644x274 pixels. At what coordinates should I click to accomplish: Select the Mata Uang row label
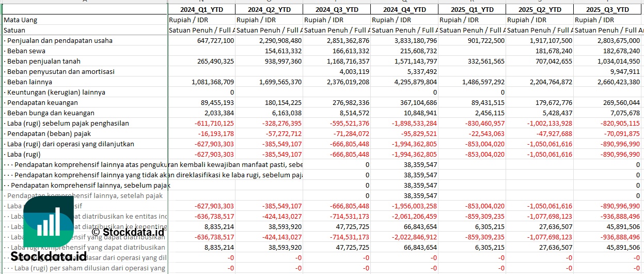[x=21, y=20]
